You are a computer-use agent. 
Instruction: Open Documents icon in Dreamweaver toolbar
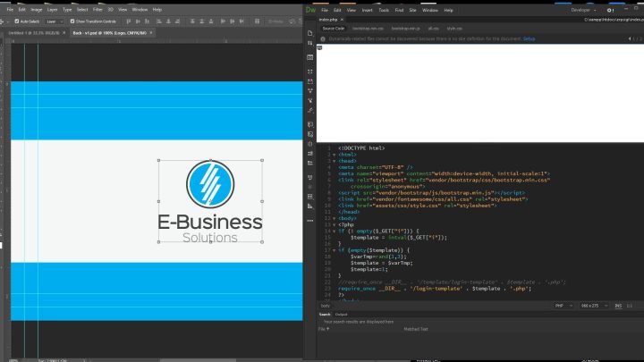coord(310,33)
